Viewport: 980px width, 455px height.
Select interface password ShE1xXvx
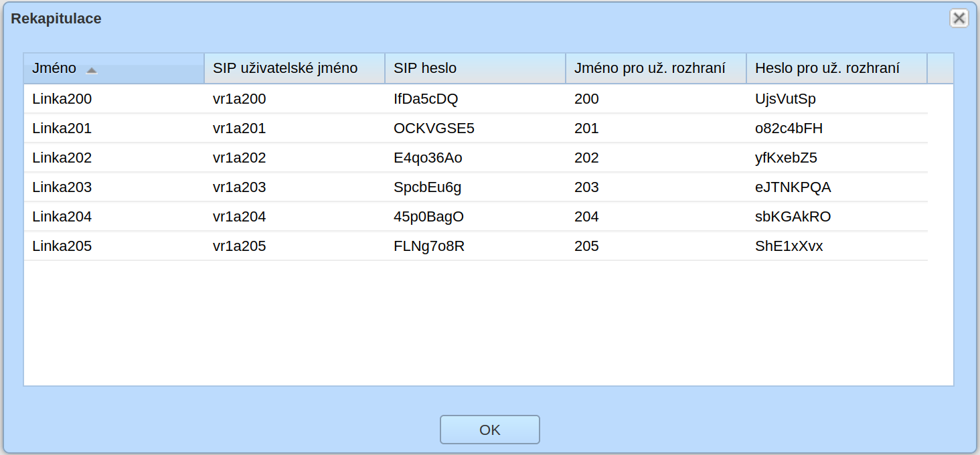789,246
